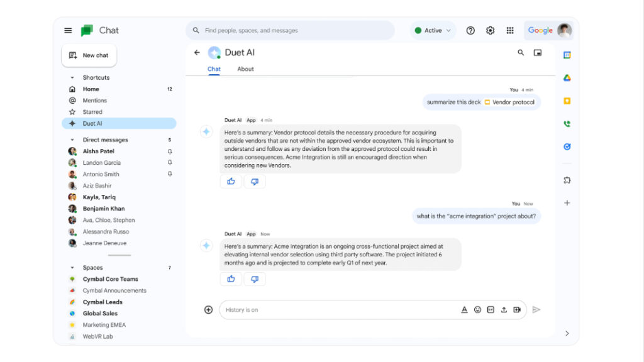Go back with the arrow beside Duet AI

click(197, 53)
